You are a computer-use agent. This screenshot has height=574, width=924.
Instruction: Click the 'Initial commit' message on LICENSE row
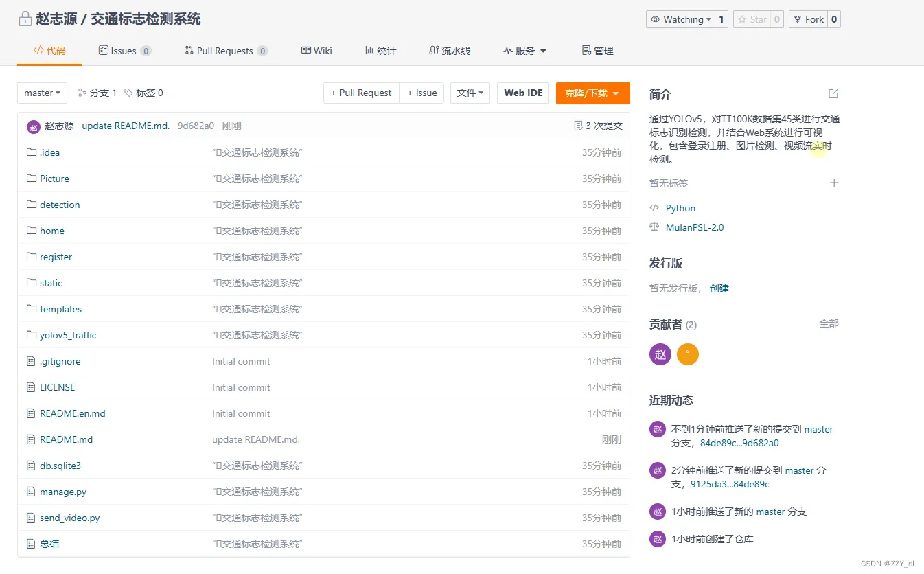[241, 387]
